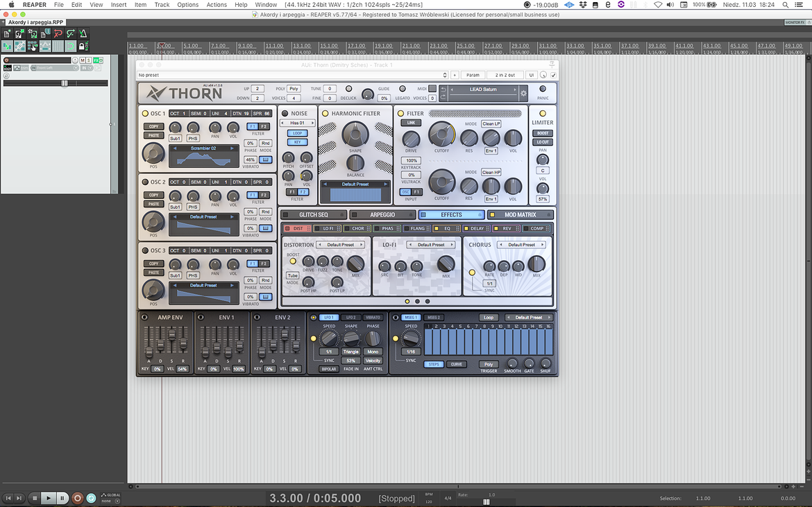Screen dimensions: 812x507
Task: Open the Track menu
Action: point(162,5)
